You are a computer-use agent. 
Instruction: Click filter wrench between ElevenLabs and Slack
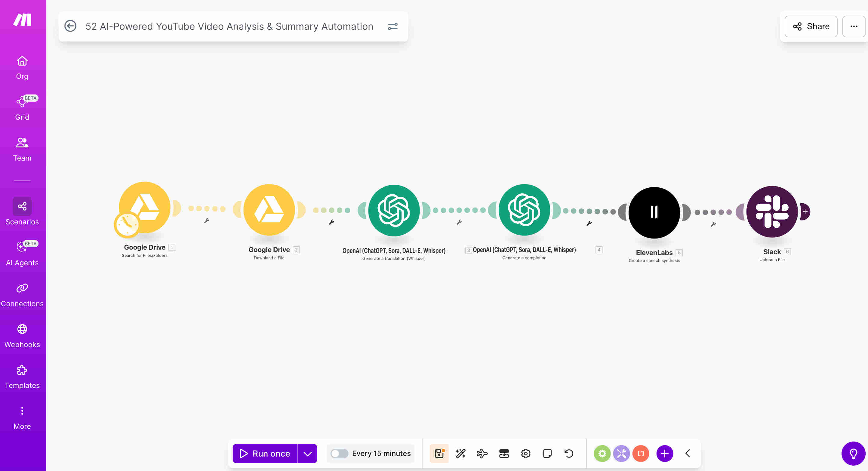(713, 224)
